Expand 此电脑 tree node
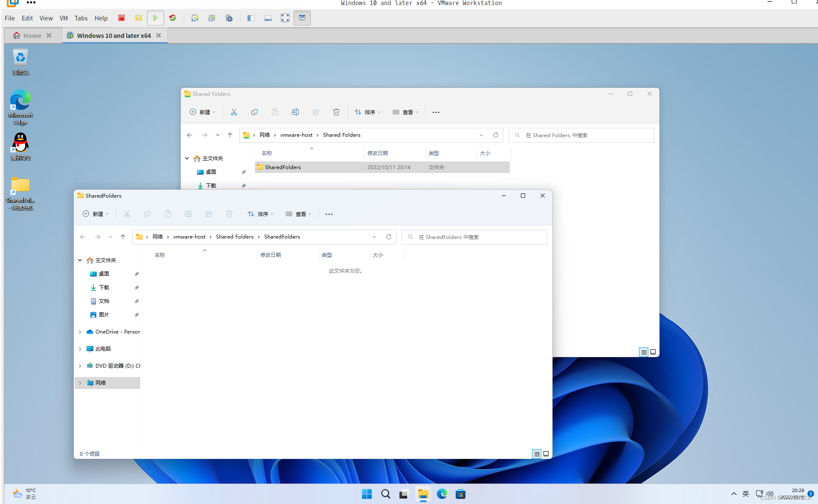Viewport: 818px width, 504px height. (80, 349)
